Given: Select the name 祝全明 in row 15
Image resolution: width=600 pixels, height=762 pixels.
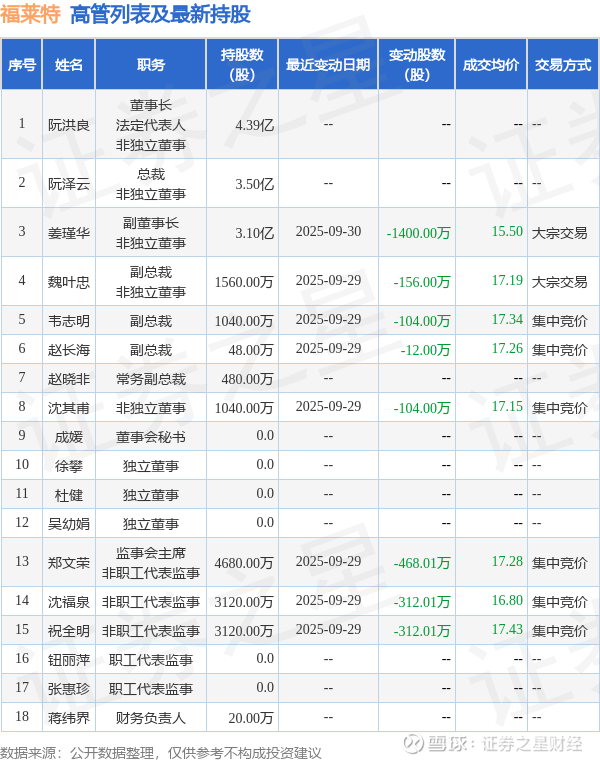Looking at the screenshot, I should [69, 631].
